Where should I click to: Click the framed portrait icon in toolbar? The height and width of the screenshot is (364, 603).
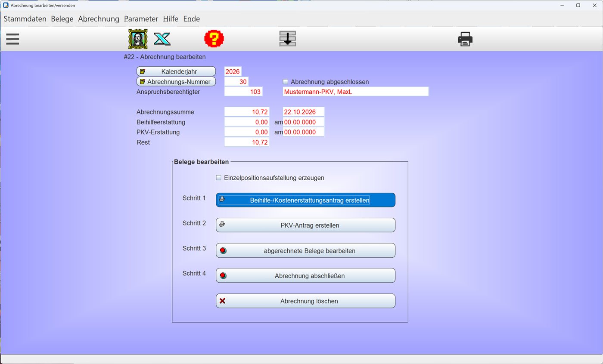point(138,39)
